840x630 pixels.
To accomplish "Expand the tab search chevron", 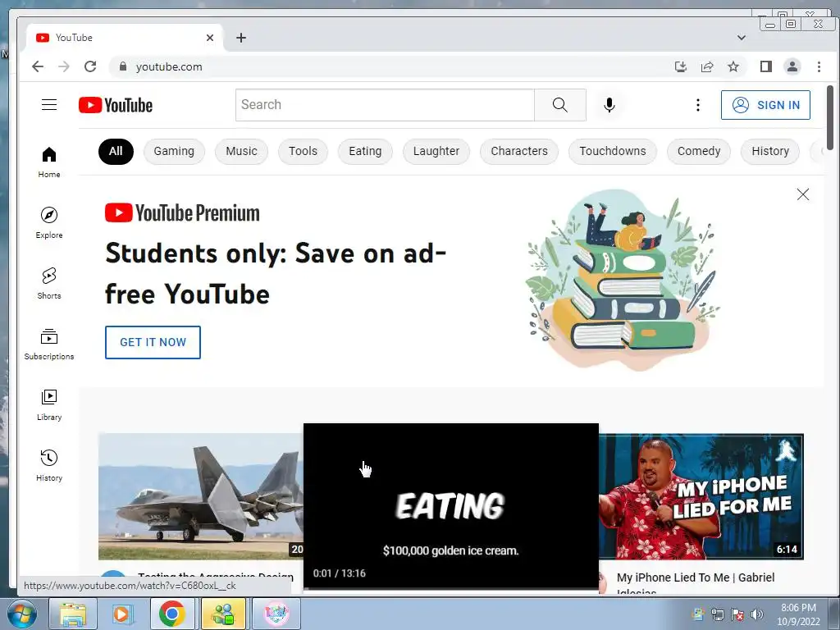I will (x=742, y=38).
